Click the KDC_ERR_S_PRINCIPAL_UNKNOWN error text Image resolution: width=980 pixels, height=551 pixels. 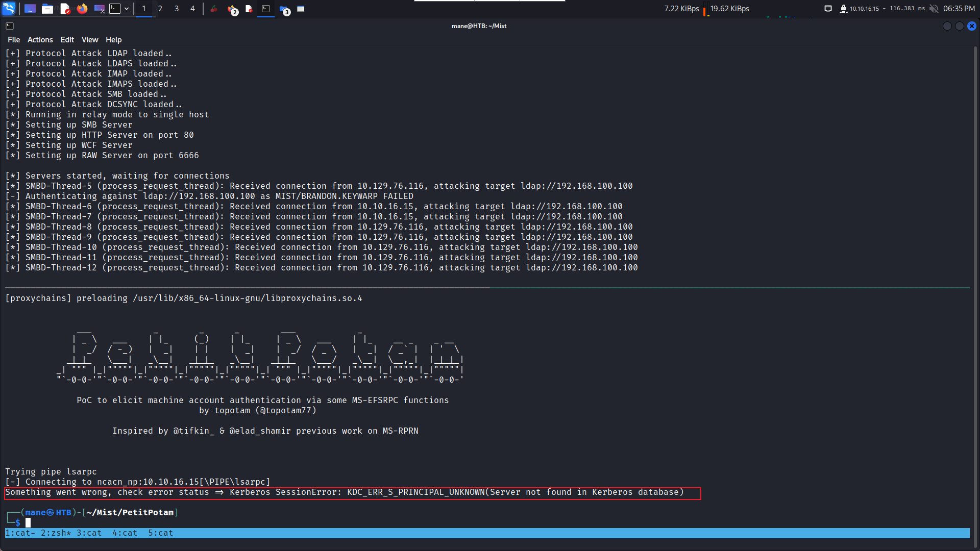point(416,492)
